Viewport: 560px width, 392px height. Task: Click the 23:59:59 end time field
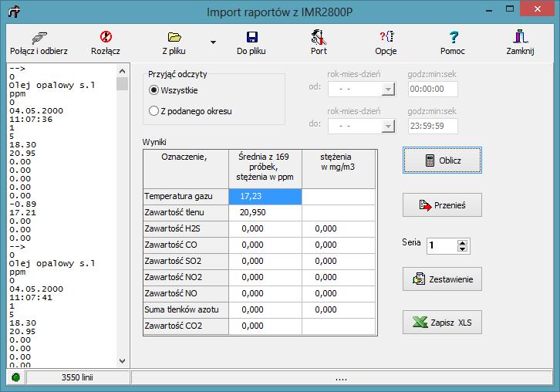(433, 126)
